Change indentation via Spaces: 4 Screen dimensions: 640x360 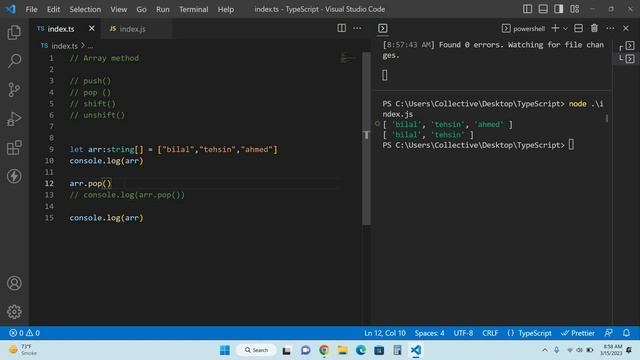(429, 333)
